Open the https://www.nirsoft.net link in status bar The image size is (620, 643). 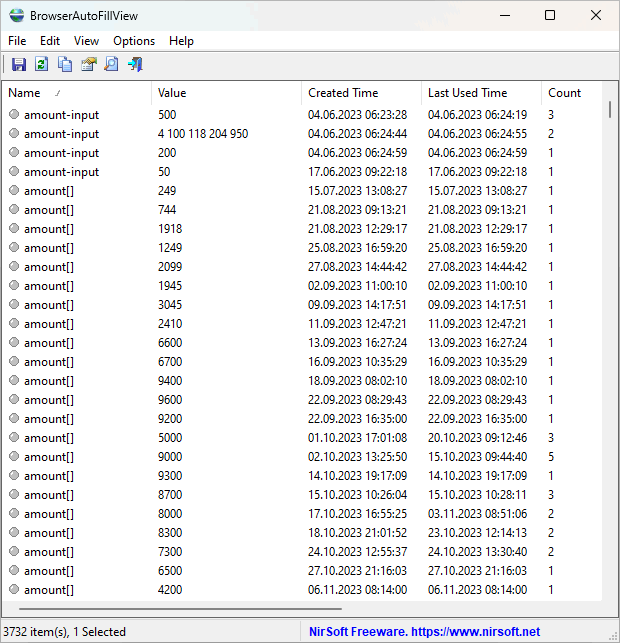pyautogui.click(x=475, y=632)
